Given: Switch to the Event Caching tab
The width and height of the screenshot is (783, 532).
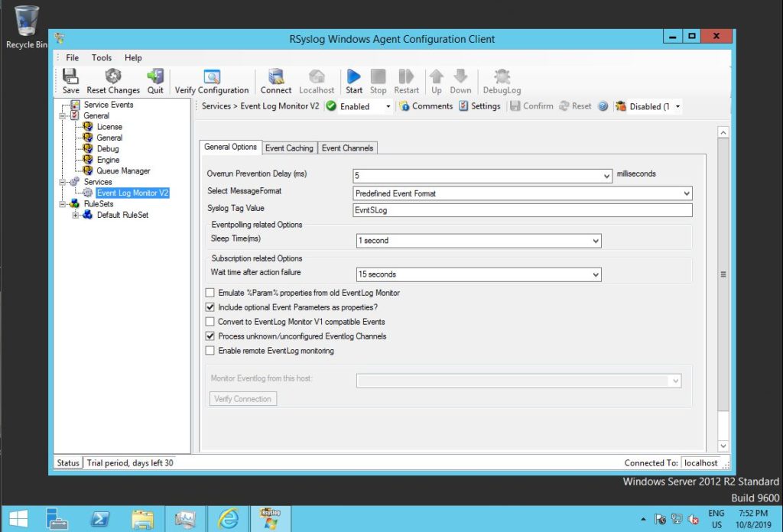Looking at the screenshot, I should [289, 148].
